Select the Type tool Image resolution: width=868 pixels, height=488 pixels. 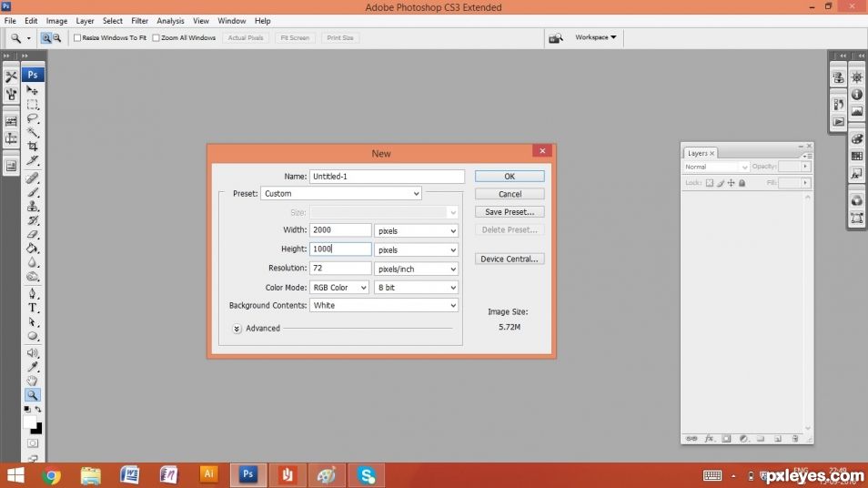point(32,308)
